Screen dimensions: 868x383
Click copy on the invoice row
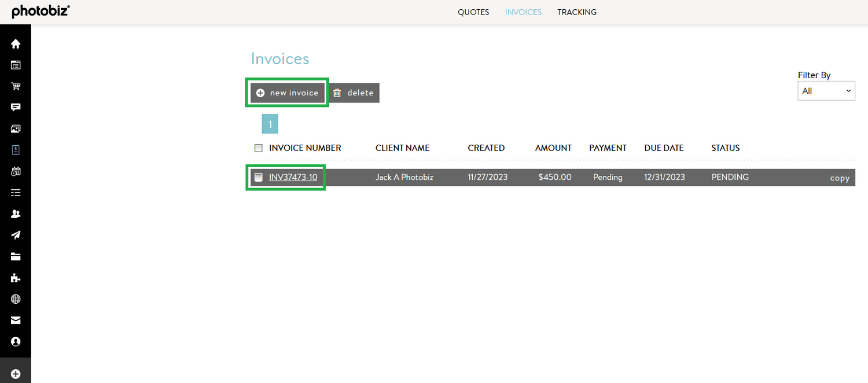point(839,178)
